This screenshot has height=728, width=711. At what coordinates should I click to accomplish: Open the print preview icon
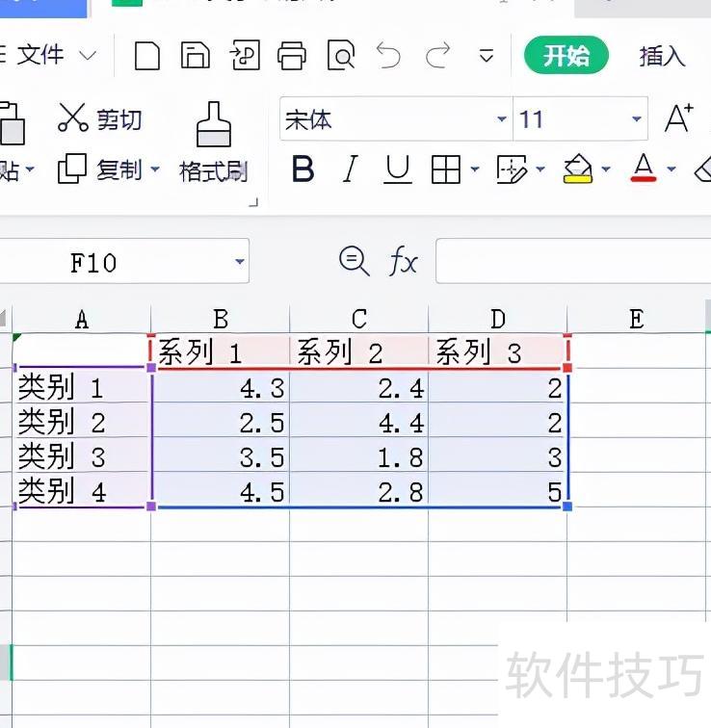click(x=341, y=55)
